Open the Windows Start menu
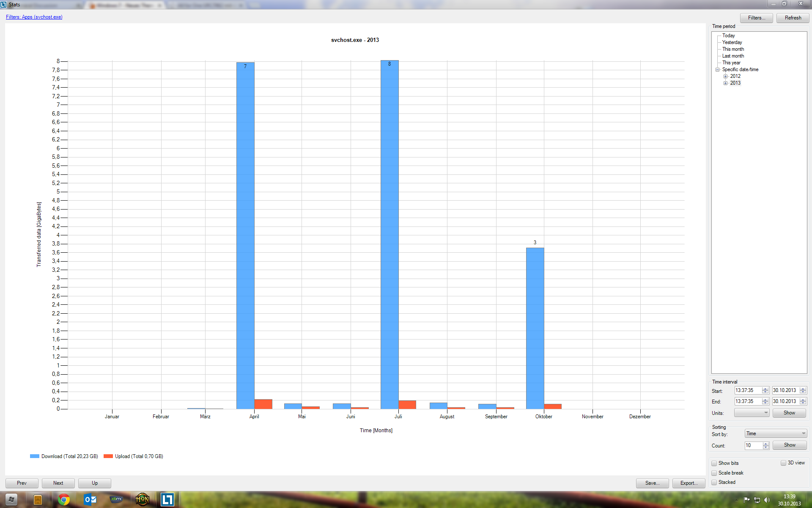This screenshot has width=812, height=508. click(x=11, y=500)
